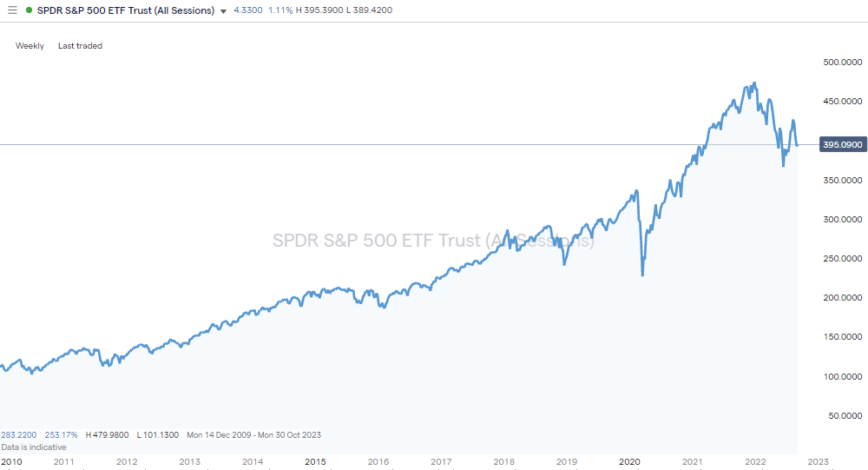Select 2018 on the time axis
868x470 pixels.
(503, 461)
